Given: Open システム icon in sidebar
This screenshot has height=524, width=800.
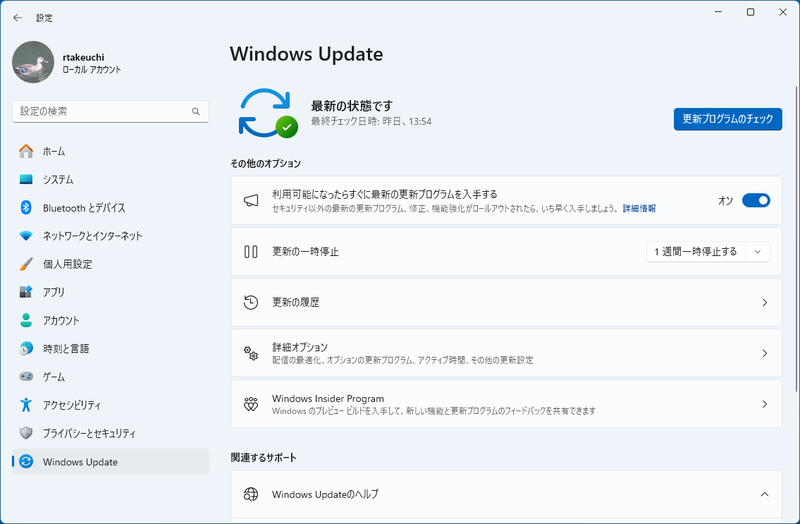Looking at the screenshot, I should point(26,180).
